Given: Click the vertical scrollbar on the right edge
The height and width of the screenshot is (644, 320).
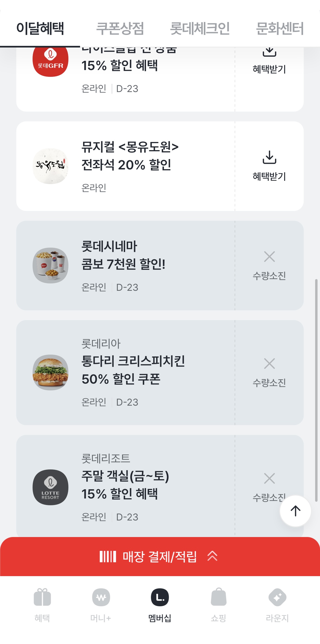Looking at the screenshot, I should [316, 390].
